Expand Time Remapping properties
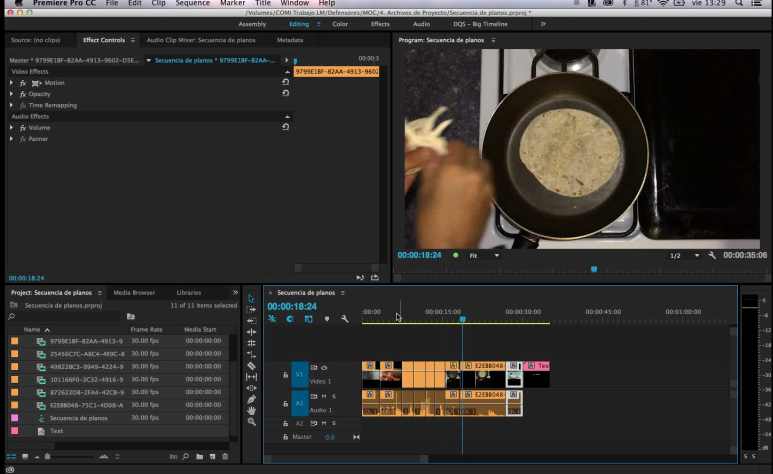 click(11, 105)
